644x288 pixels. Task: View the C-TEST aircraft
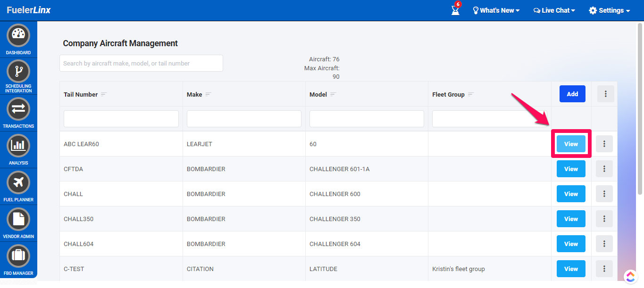(x=571, y=269)
